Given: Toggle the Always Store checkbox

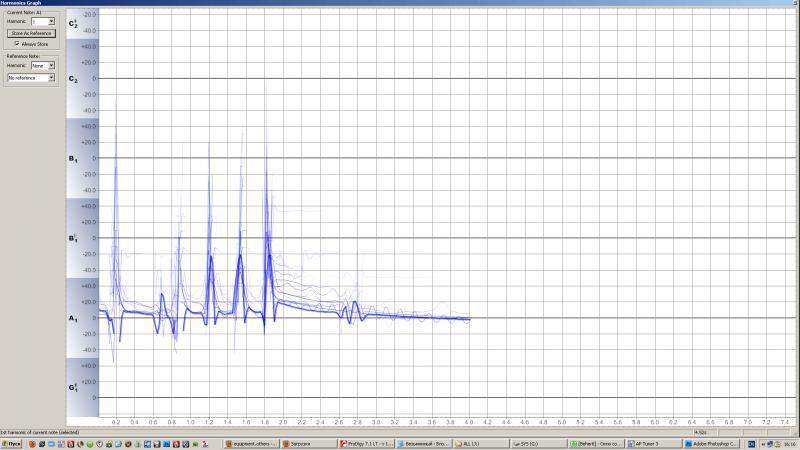Looking at the screenshot, I should coord(16,44).
